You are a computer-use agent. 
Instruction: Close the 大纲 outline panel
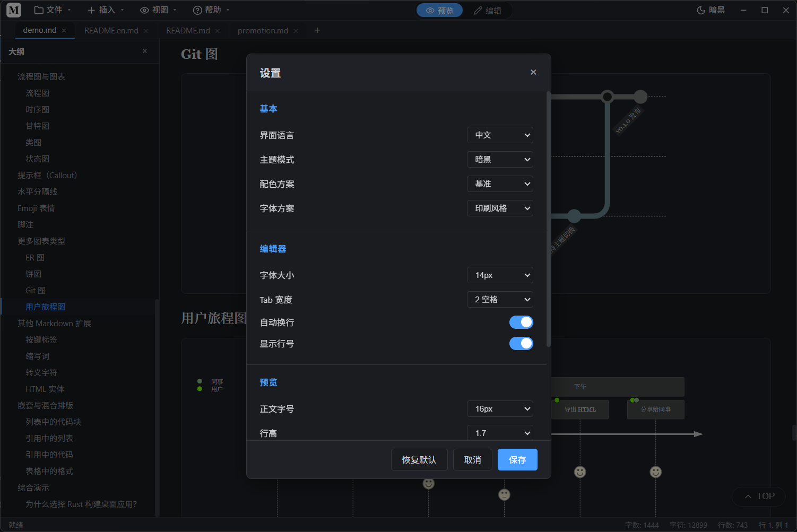145,51
